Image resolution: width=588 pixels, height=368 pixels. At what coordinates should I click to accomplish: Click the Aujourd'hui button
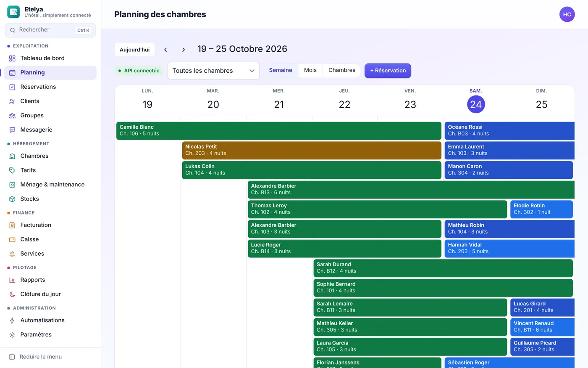point(134,50)
